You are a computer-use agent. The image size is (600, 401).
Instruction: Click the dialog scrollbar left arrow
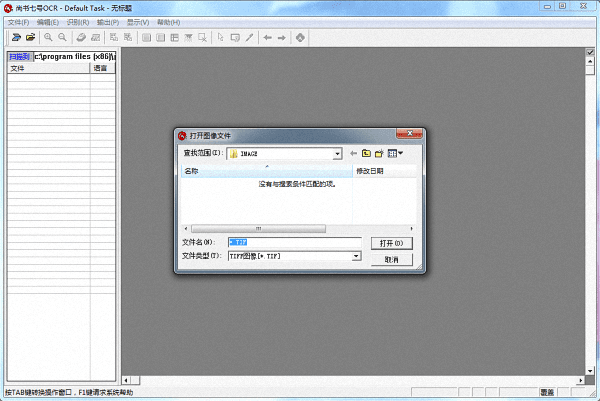pos(186,229)
